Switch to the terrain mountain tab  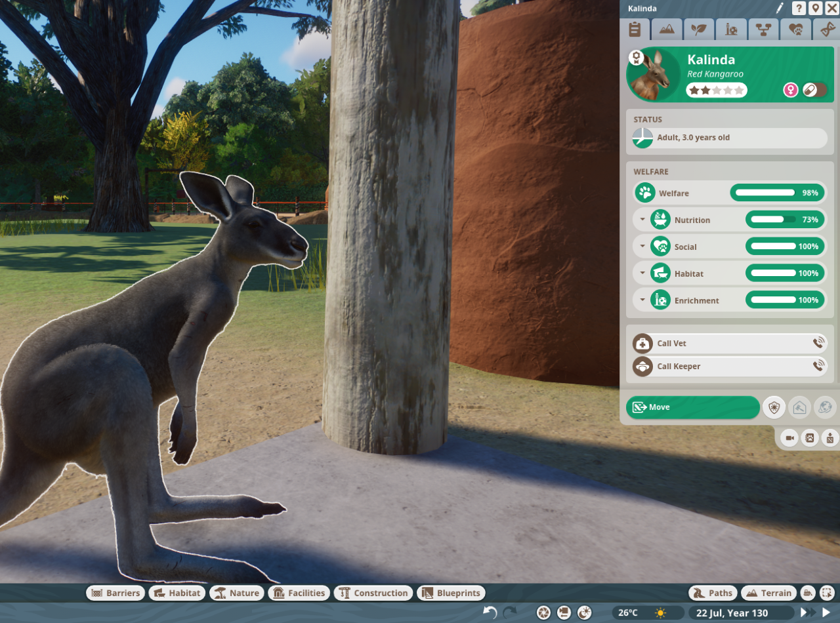[667, 30]
